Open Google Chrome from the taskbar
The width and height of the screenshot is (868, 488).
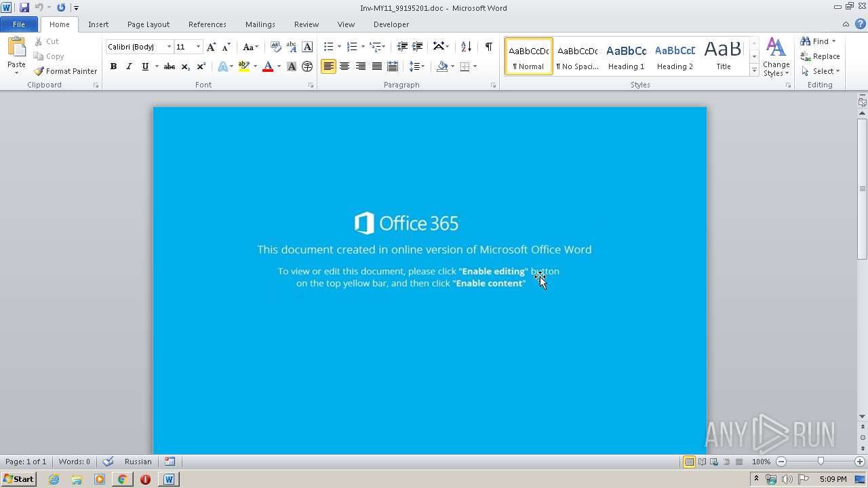click(x=122, y=479)
